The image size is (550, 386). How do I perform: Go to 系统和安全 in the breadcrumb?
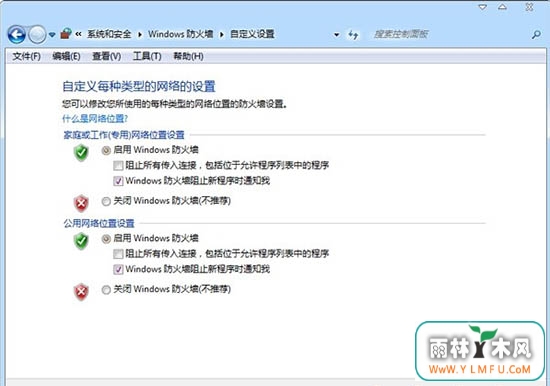pyautogui.click(x=109, y=34)
